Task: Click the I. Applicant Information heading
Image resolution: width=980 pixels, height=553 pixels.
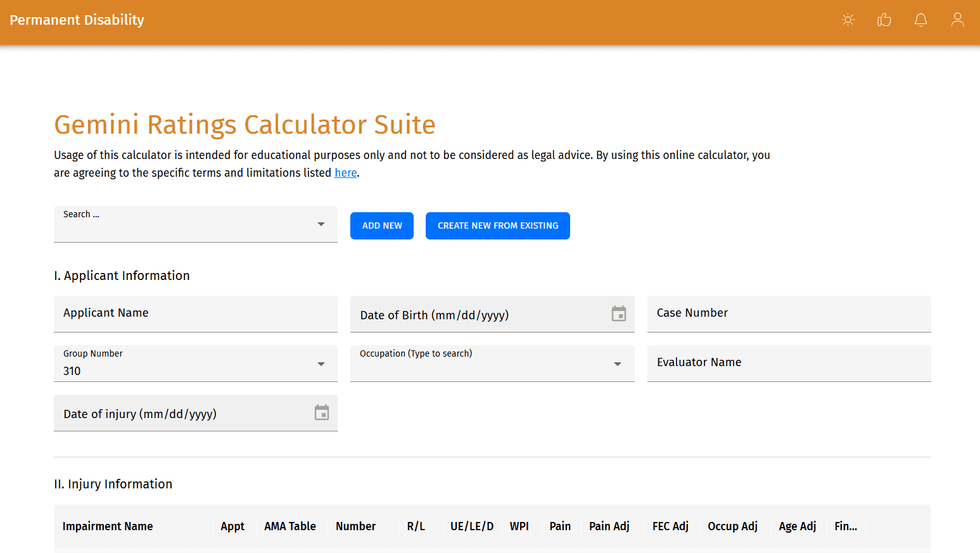Action: click(122, 276)
